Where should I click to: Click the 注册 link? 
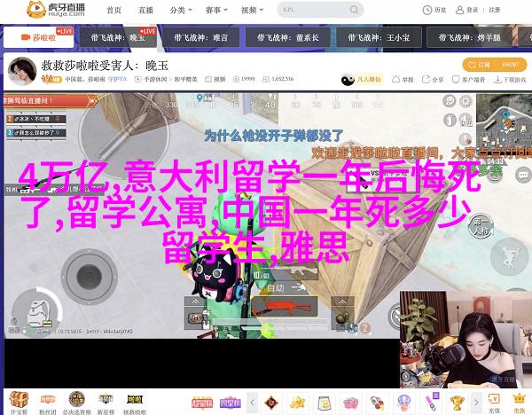(495, 10)
